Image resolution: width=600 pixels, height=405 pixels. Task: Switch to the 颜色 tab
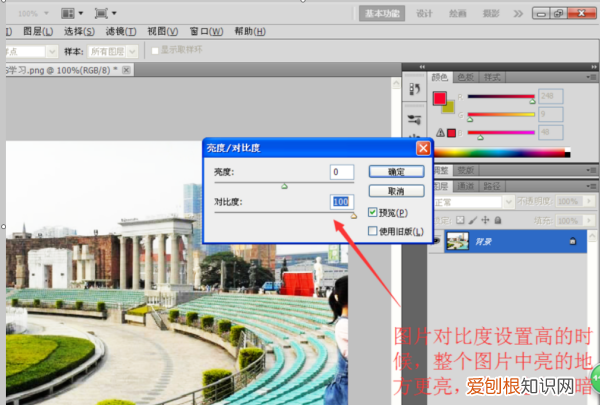pos(440,77)
